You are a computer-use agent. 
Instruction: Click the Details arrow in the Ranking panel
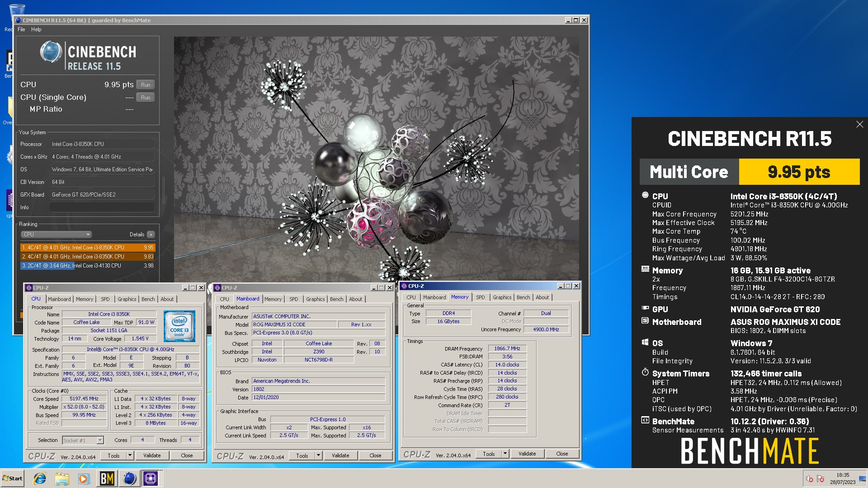[151, 235]
